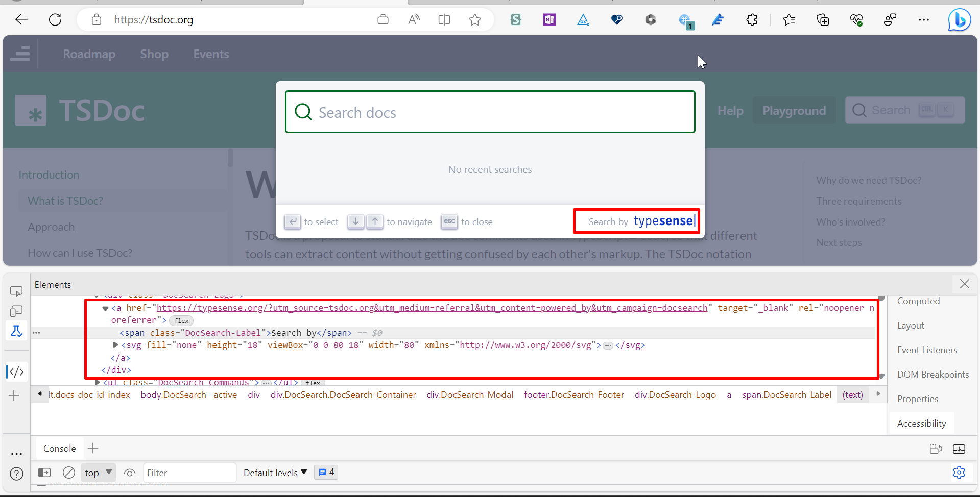The width and height of the screenshot is (980, 497).
Task: Open the top frame context dropdown
Action: (x=97, y=472)
